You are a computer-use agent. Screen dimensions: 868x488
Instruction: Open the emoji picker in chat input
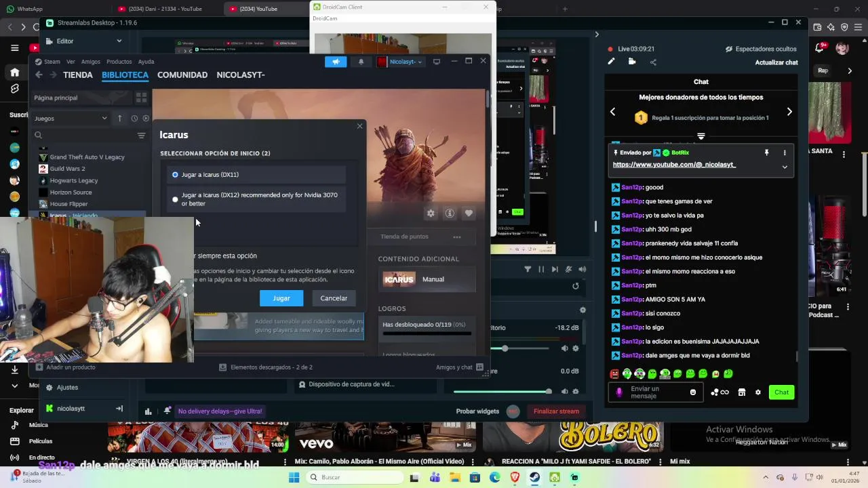pos(693,392)
